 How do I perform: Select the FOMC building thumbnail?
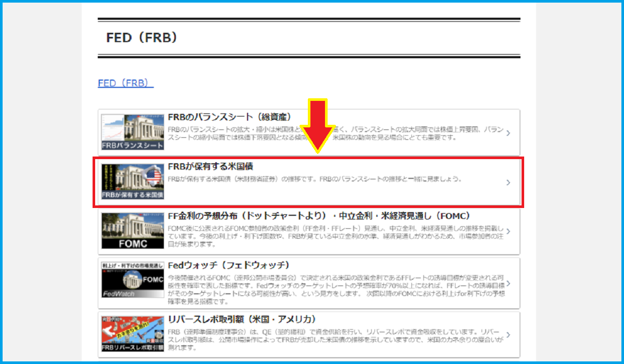(132, 231)
